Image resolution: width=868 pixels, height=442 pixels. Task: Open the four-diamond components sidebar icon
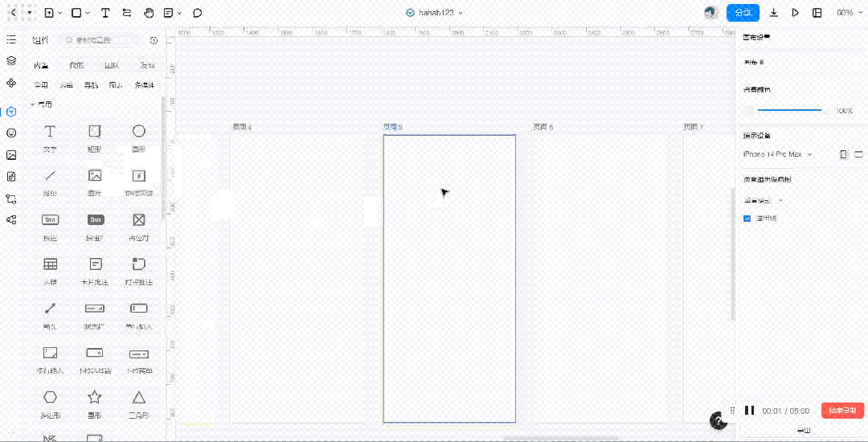click(x=11, y=83)
